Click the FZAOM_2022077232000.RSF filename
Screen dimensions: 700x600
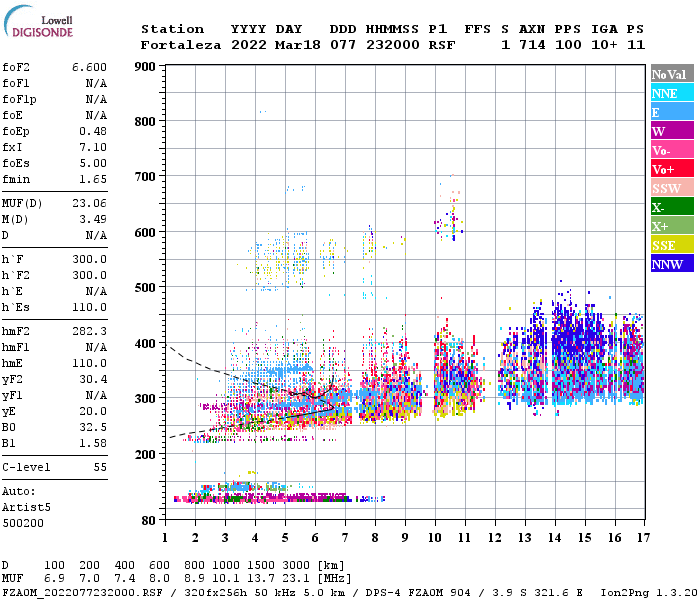click(x=82, y=593)
